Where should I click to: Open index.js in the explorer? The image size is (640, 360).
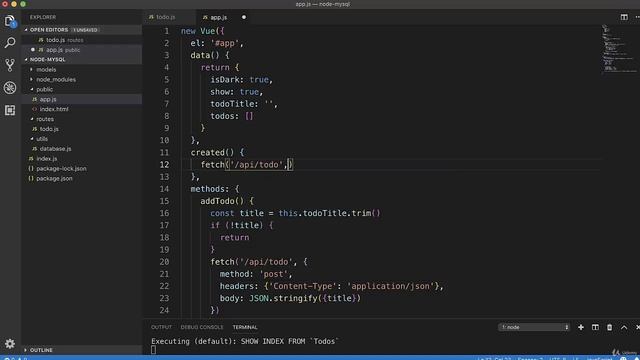coord(82,158)
